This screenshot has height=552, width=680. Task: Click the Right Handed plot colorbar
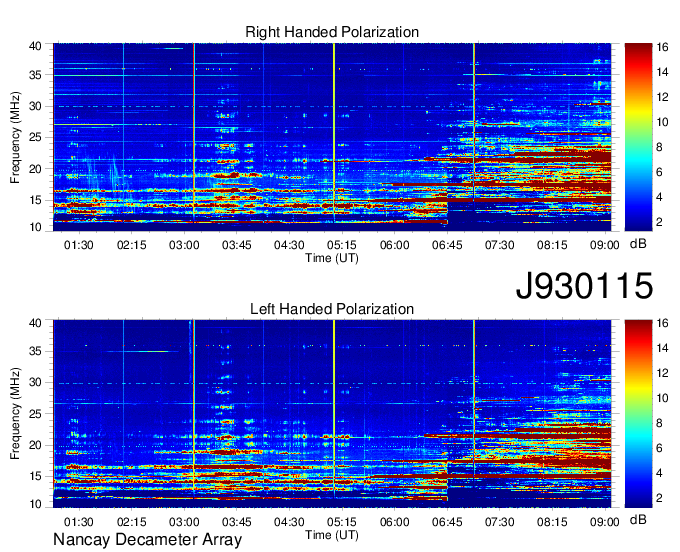point(638,137)
